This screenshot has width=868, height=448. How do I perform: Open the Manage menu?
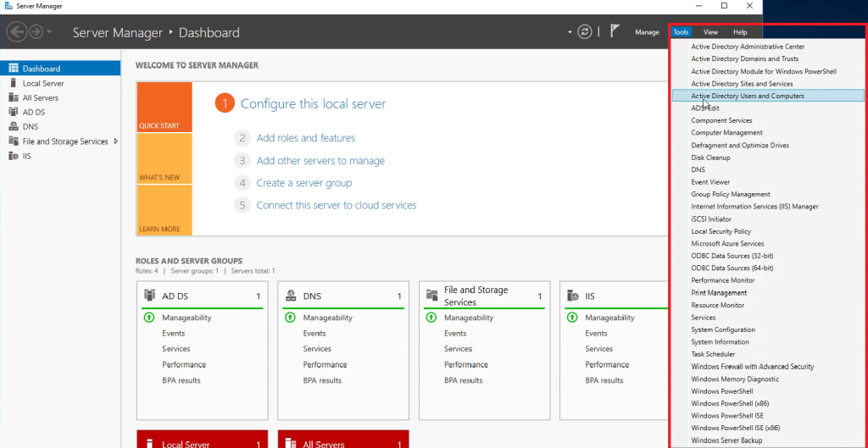[647, 32]
